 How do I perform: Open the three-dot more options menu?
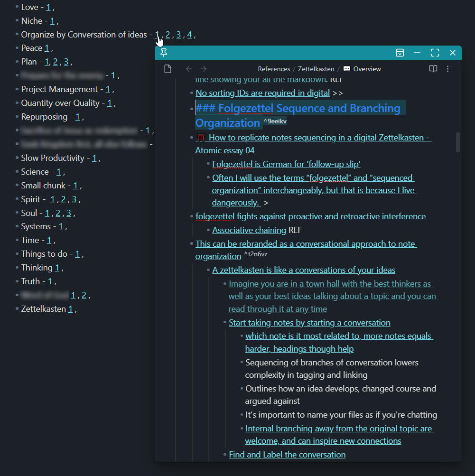(x=448, y=69)
